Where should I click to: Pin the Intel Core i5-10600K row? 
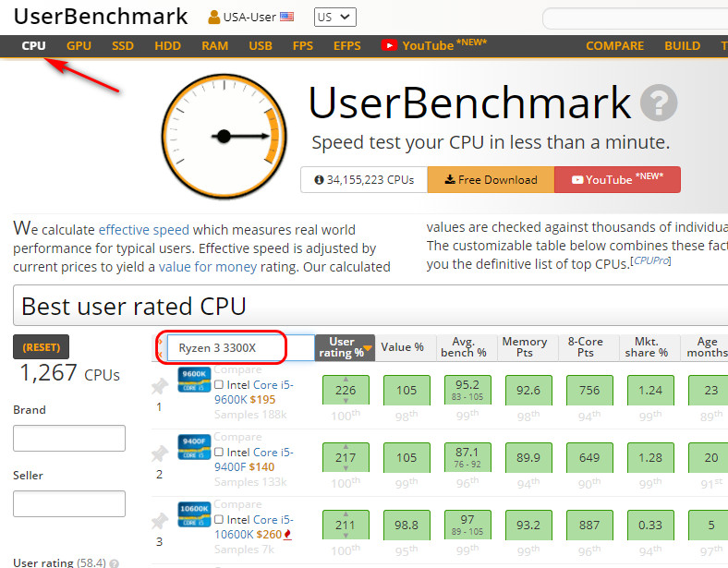tap(160, 521)
